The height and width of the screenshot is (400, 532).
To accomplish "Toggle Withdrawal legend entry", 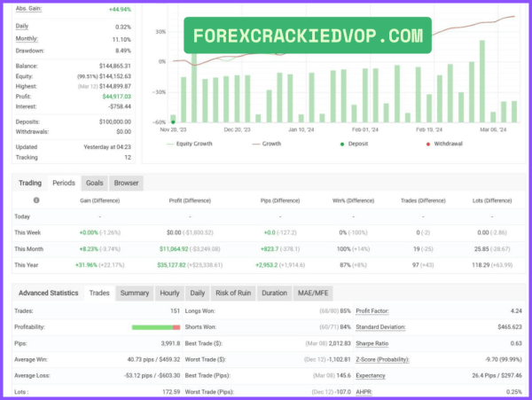I will (x=444, y=144).
